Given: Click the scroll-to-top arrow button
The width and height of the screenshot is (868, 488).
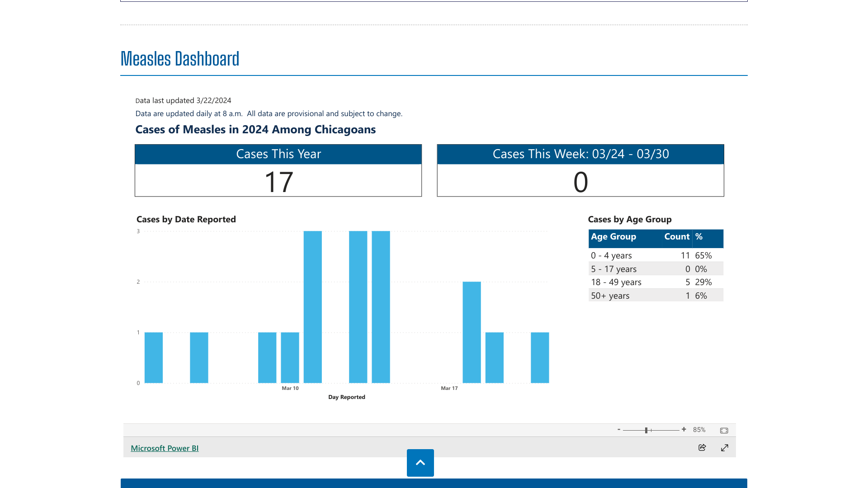Looking at the screenshot, I should click(x=420, y=463).
